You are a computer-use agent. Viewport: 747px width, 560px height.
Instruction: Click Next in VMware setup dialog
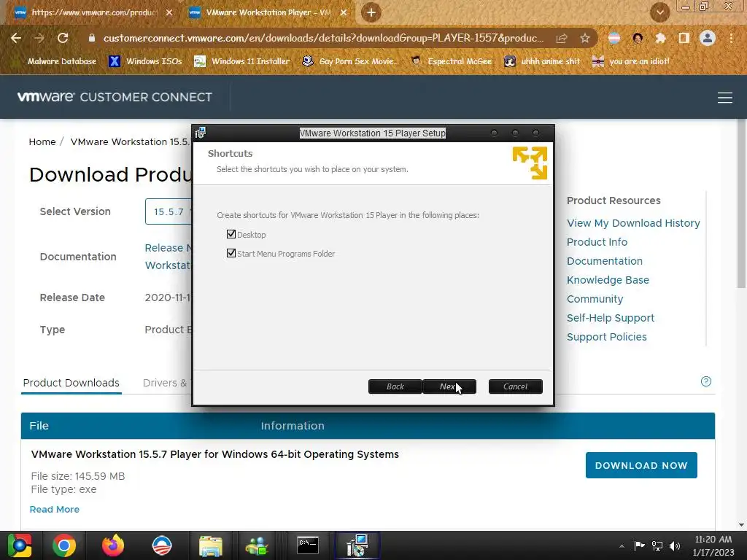[x=449, y=386]
